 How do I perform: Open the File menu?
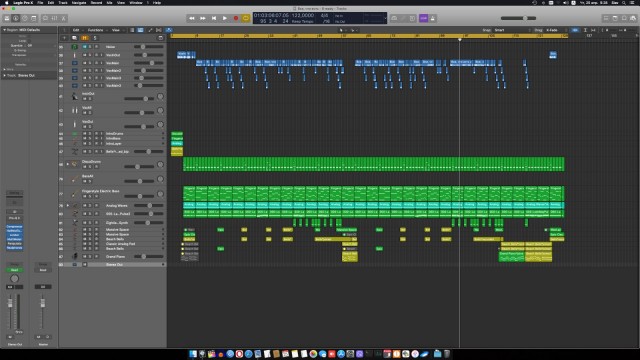click(x=40, y=2)
